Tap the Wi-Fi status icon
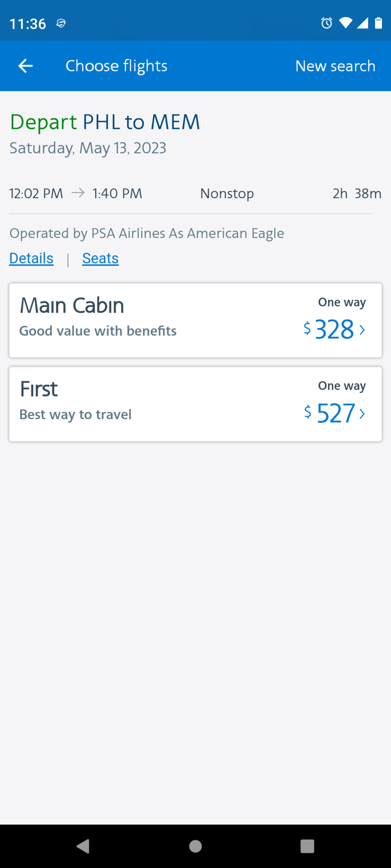The width and height of the screenshot is (391, 868). 346,23
